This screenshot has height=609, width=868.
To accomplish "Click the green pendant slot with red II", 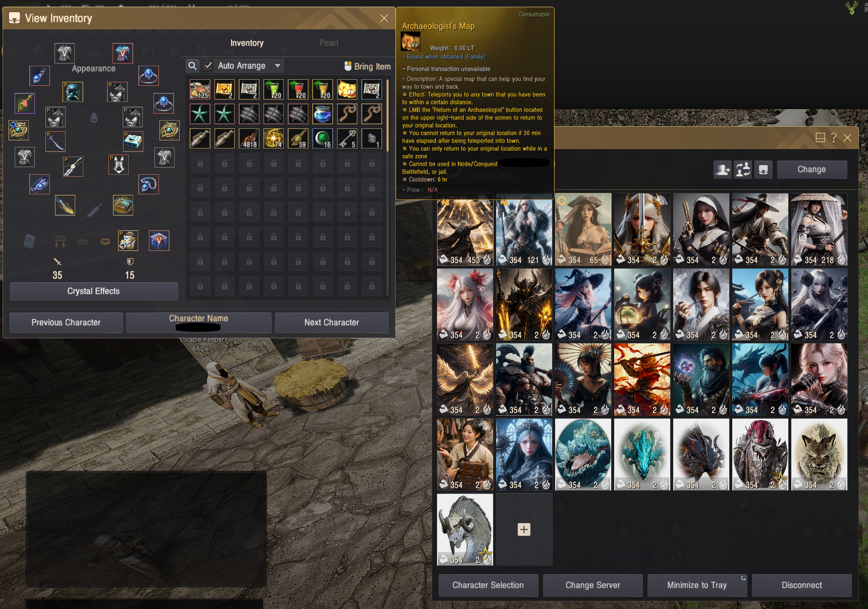I will pyautogui.click(x=24, y=104).
